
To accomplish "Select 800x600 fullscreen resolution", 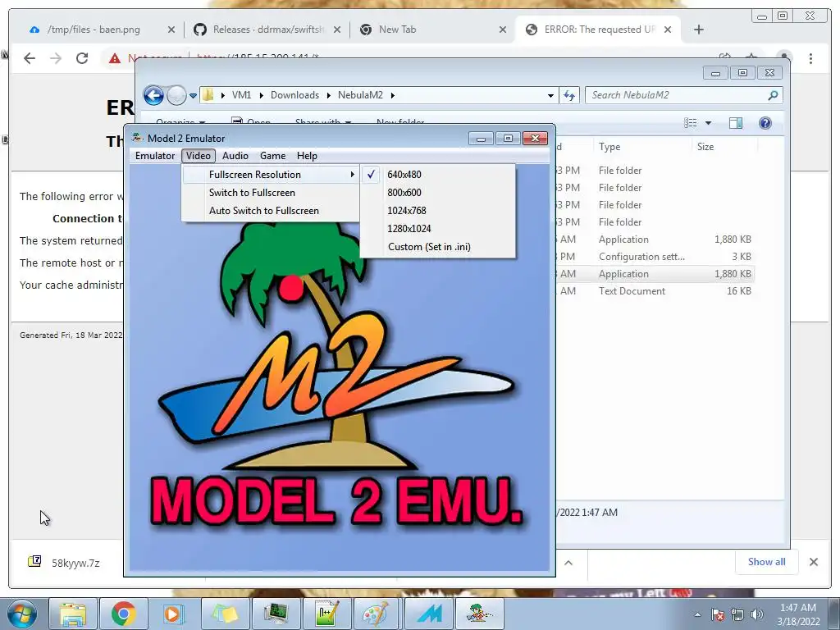I will pos(438,193).
